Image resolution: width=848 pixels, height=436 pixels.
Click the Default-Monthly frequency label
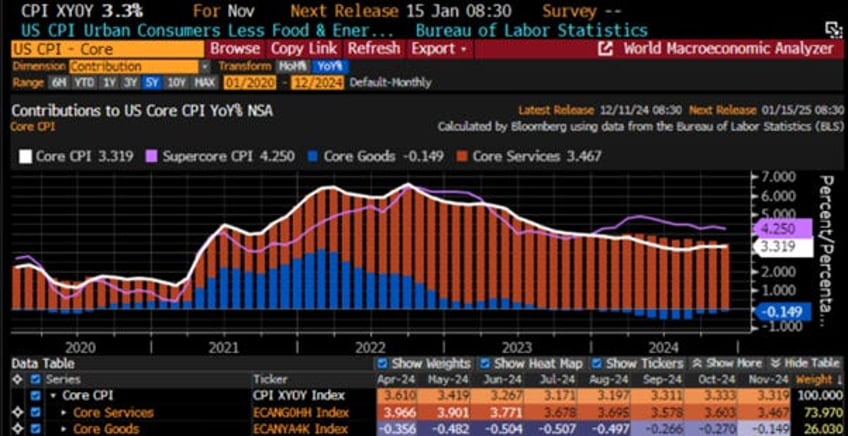coord(390,83)
